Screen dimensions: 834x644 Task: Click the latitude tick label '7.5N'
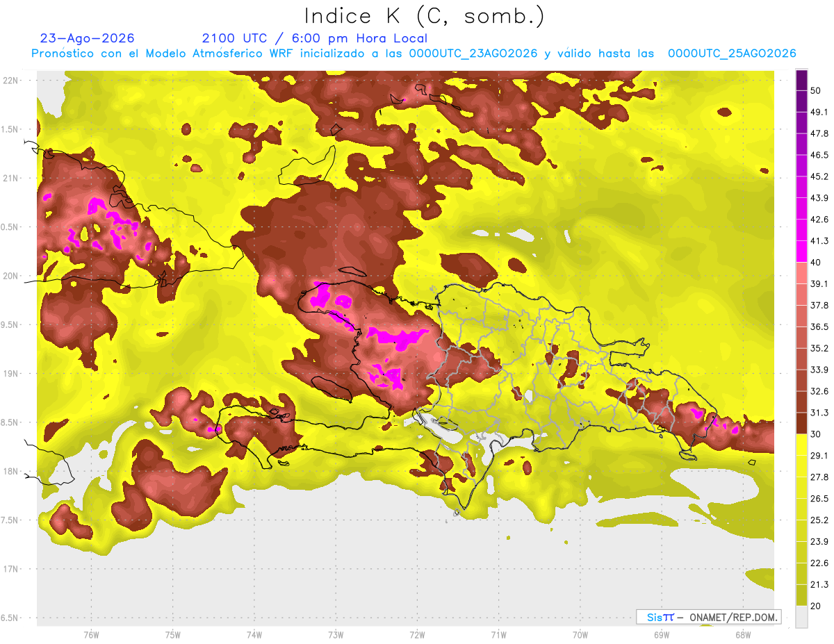tap(10, 521)
